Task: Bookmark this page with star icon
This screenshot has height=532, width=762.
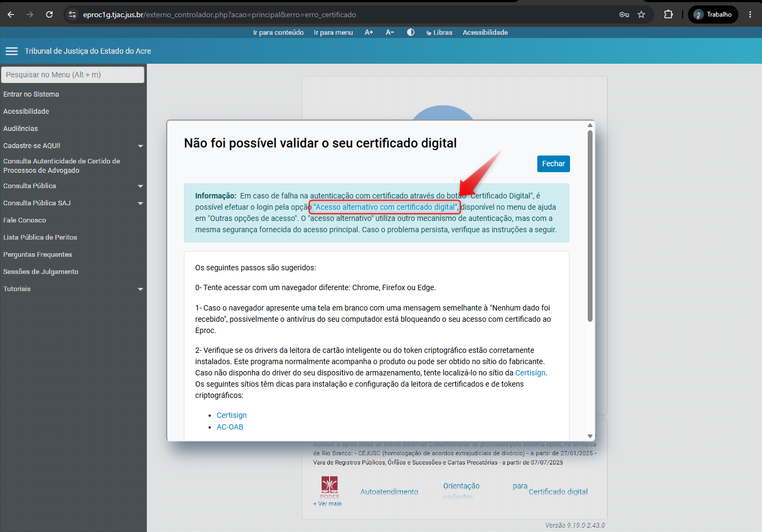Action: (x=641, y=14)
